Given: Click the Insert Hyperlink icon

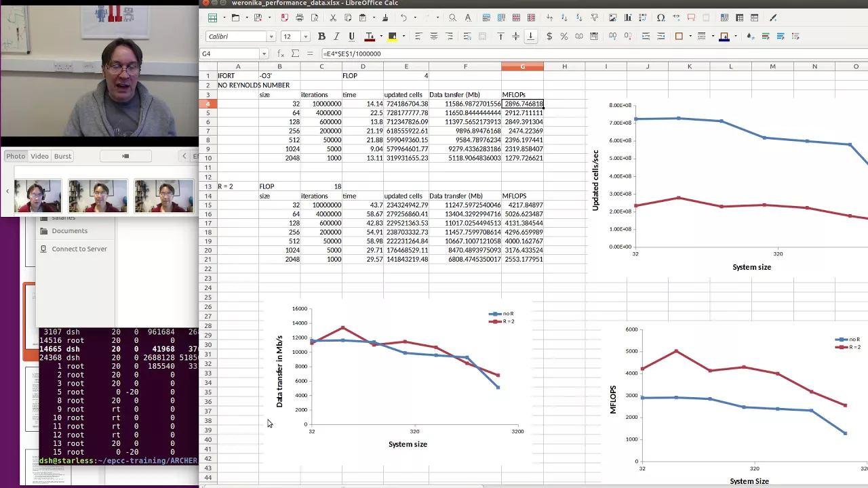Looking at the screenshot, I should (676, 18).
